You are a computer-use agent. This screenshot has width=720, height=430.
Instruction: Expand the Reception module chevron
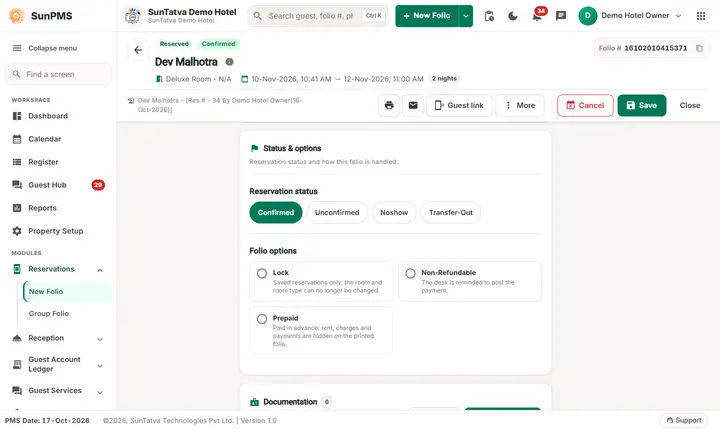pyautogui.click(x=100, y=339)
